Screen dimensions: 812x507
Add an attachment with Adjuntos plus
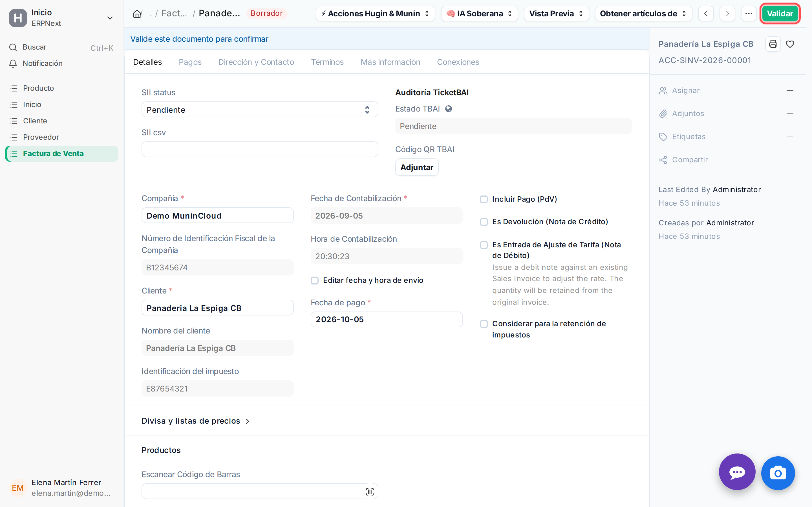[x=790, y=114]
